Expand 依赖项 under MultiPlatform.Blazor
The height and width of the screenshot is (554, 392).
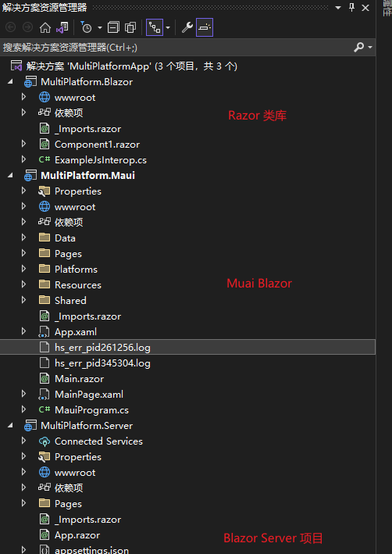(23, 113)
